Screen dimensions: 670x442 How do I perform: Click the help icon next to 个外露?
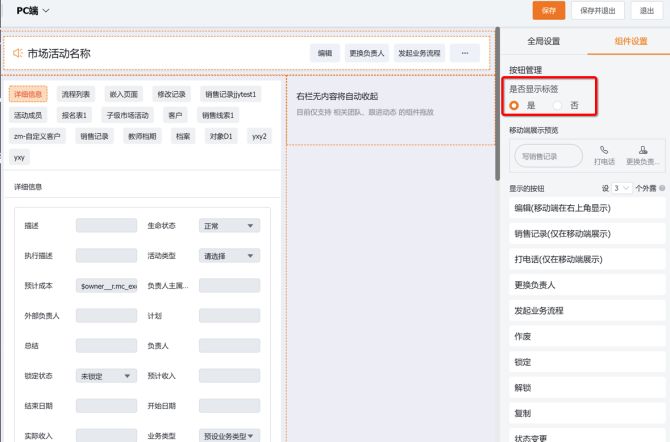click(662, 188)
